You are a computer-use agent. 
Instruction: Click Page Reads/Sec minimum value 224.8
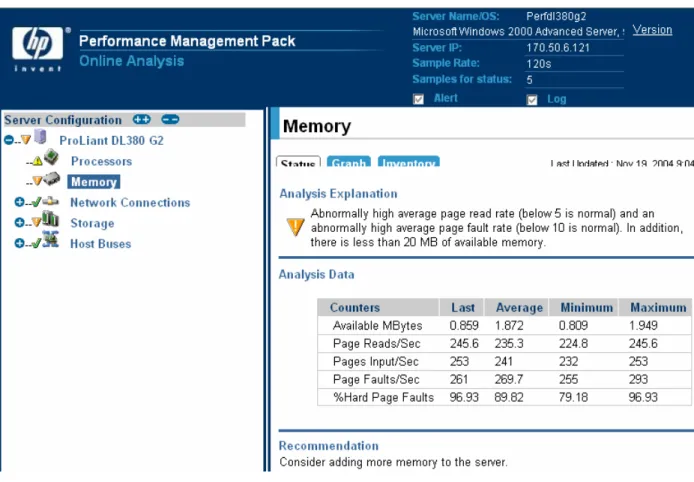[573, 344]
